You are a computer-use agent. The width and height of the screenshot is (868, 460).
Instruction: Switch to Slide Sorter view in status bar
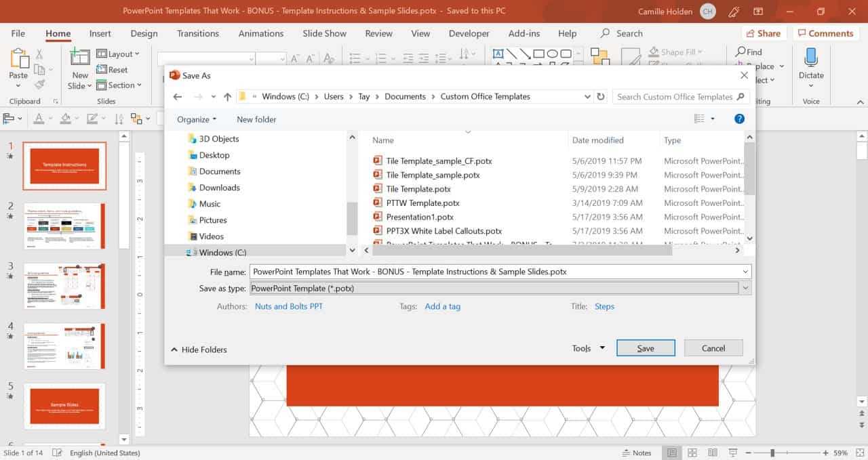coord(692,453)
